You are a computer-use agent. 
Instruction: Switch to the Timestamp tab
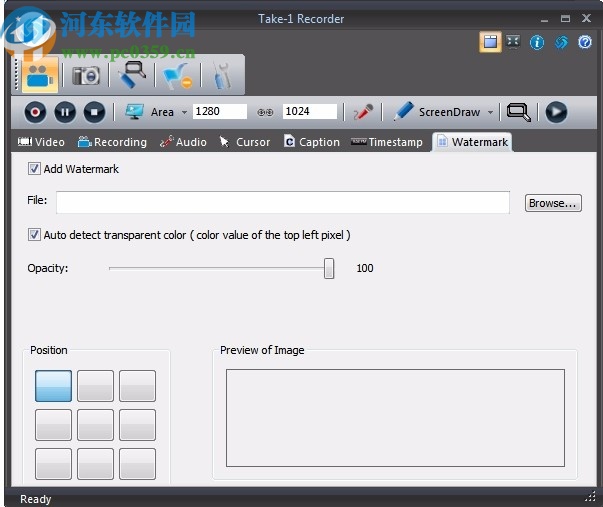(386, 142)
